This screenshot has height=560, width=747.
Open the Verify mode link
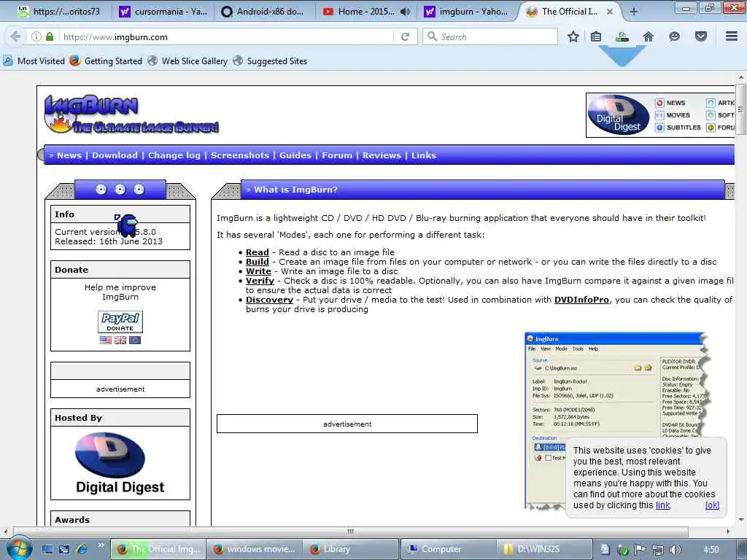(260, 281)
